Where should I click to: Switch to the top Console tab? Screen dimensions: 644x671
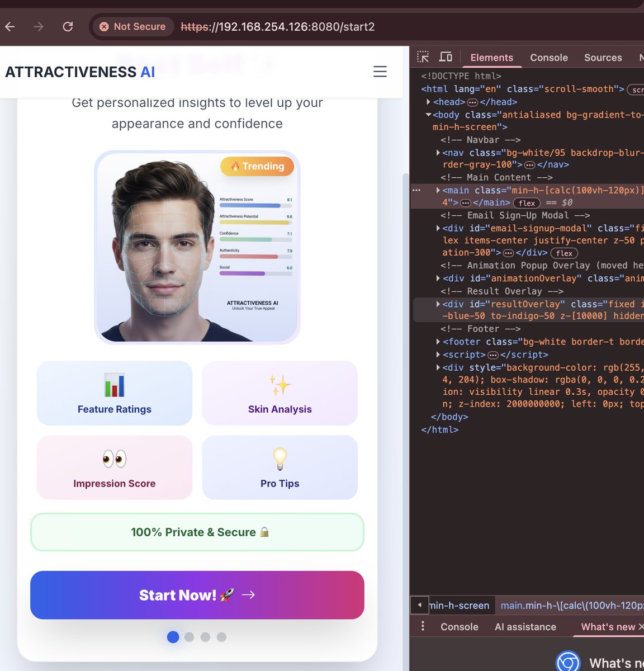click(549, 58)
